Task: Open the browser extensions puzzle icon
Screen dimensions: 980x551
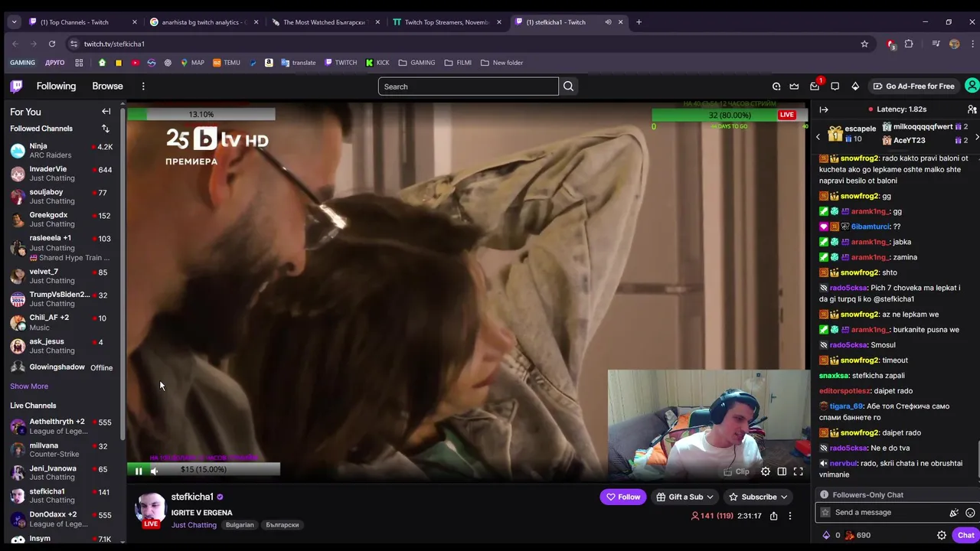Action: pos(909,44)
